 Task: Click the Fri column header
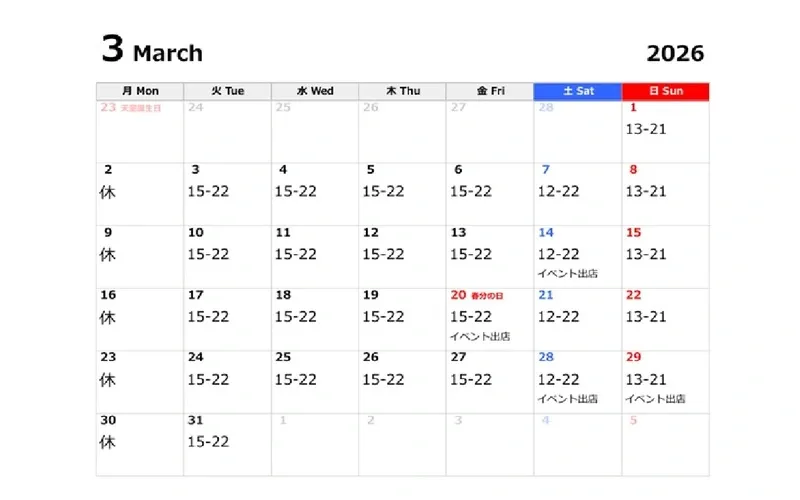click(490, 91)
